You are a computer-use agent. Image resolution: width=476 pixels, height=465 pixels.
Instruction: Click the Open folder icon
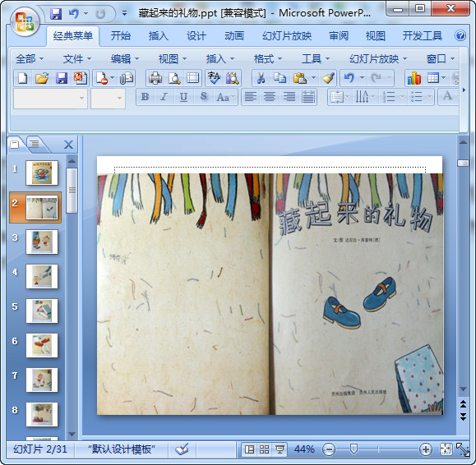42,78
